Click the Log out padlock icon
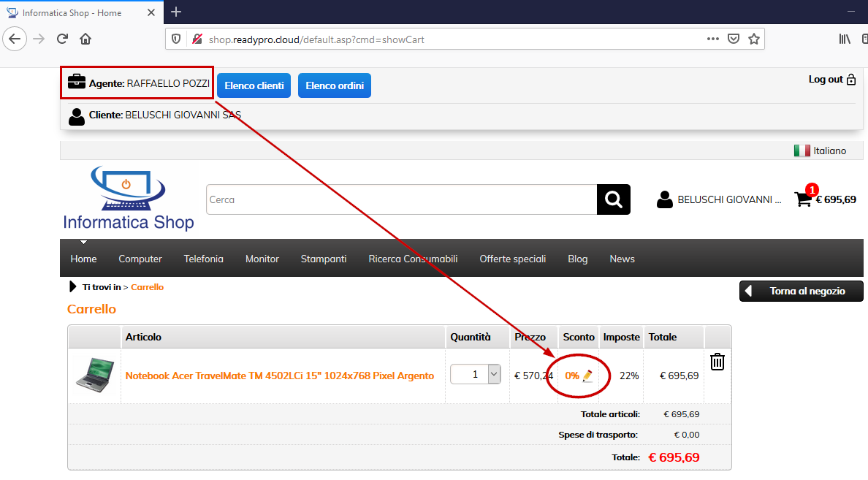The height and width of the screenshot is (480, 868). pyautogui.click(x=851, y=80)
